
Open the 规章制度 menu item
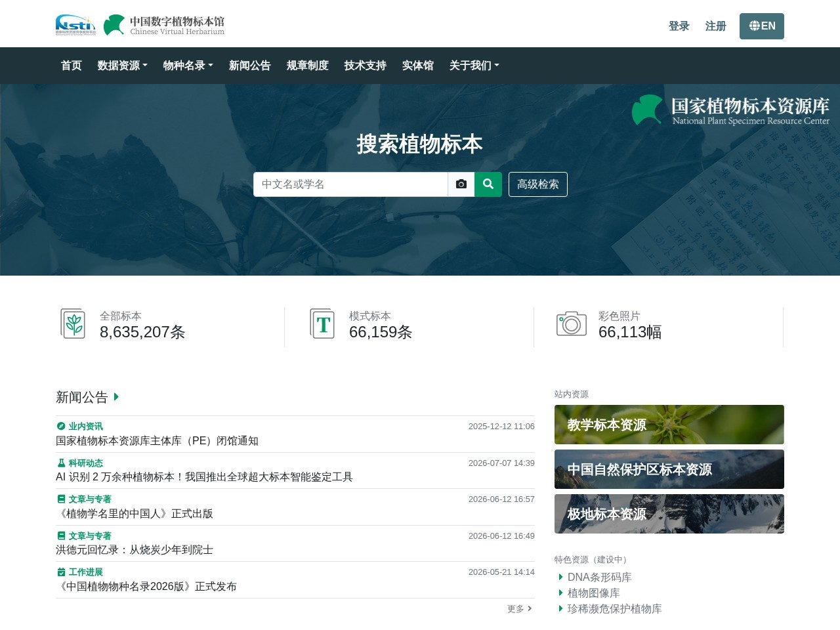[x=308, y=66]
